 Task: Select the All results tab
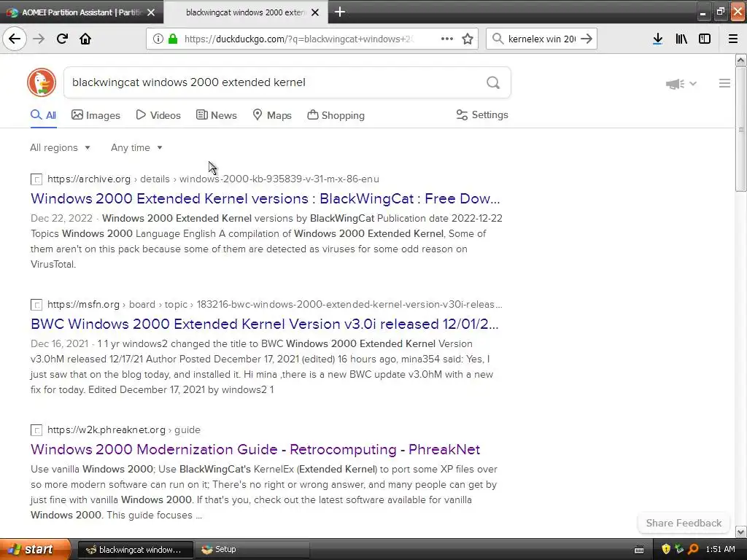click(44, 115)
